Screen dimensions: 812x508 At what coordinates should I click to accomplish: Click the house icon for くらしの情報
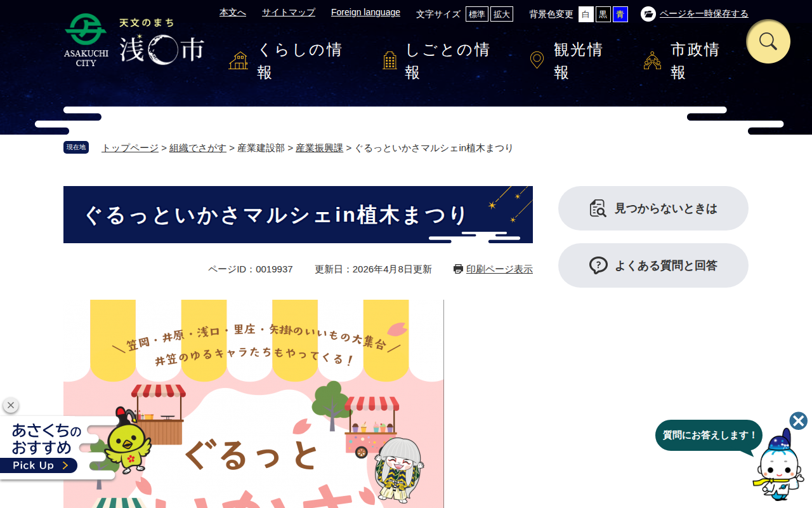coord(239,61)
